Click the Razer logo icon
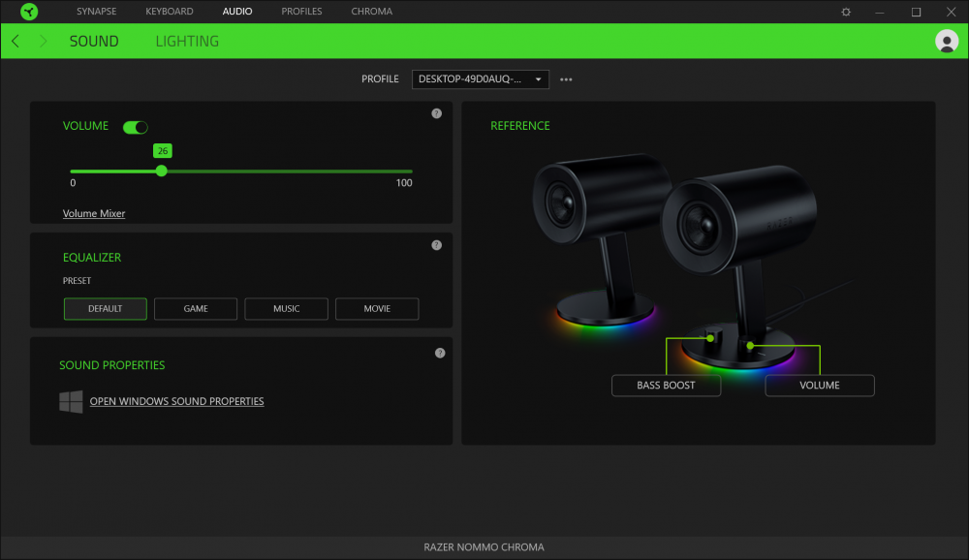The image size is (969, 560). pyautogui.click(x=29, y=11)
